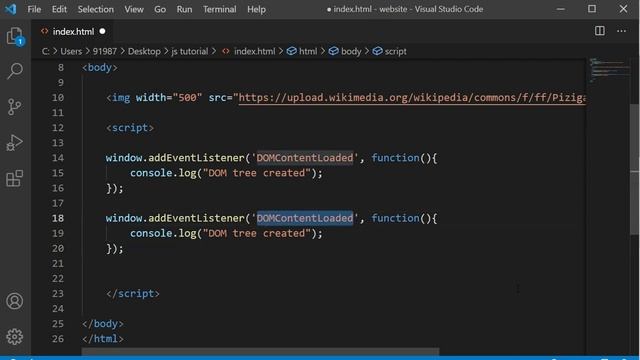Click the script symbol breadcrumb
This screenshot has width=640, height=360.
[x=390, y=51]
